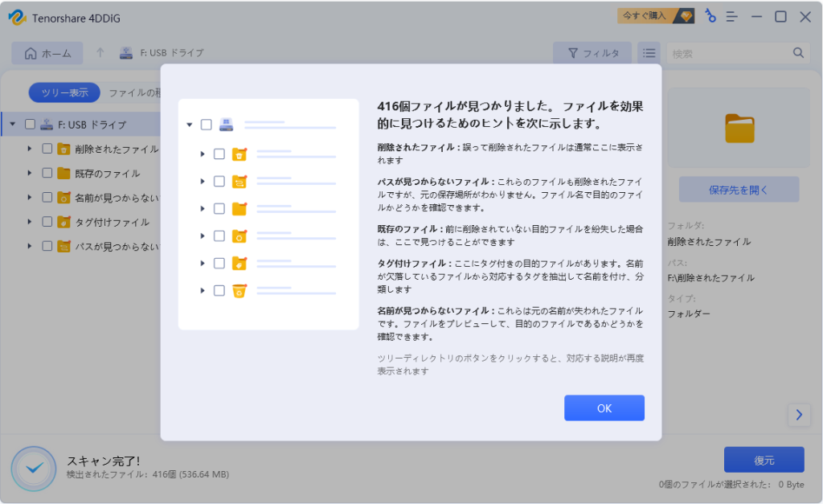Viewport: 823px width, 504px height.
Task: Click the 0 Byte selected size text
Action: tap(791, 484)
